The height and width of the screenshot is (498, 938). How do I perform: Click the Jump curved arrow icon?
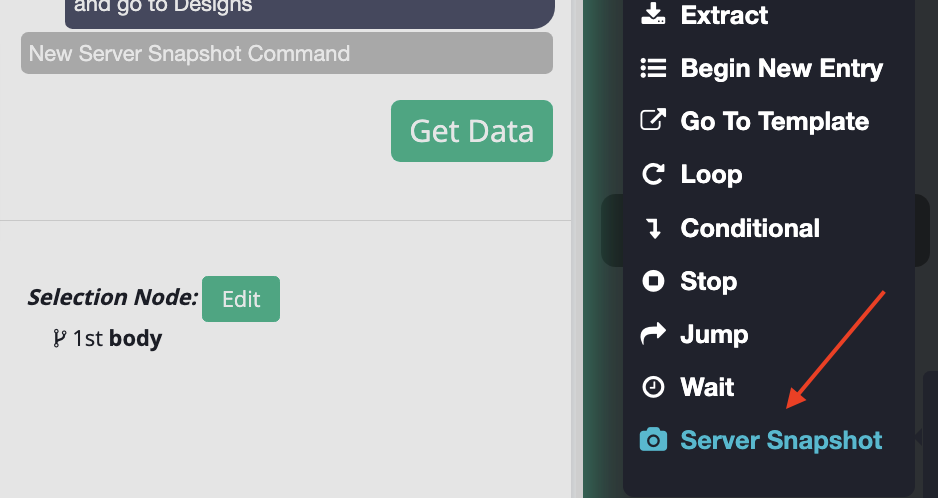coord(653,334)
